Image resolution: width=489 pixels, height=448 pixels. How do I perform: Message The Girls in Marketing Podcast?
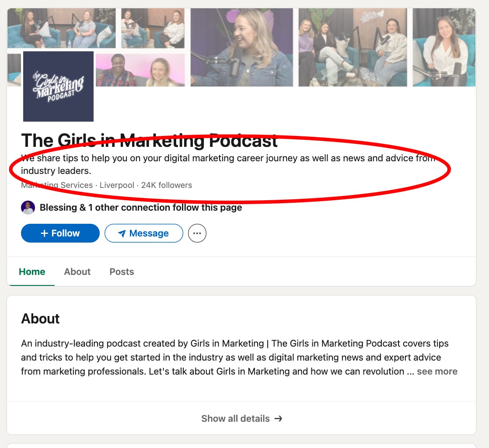click(143, 233)
